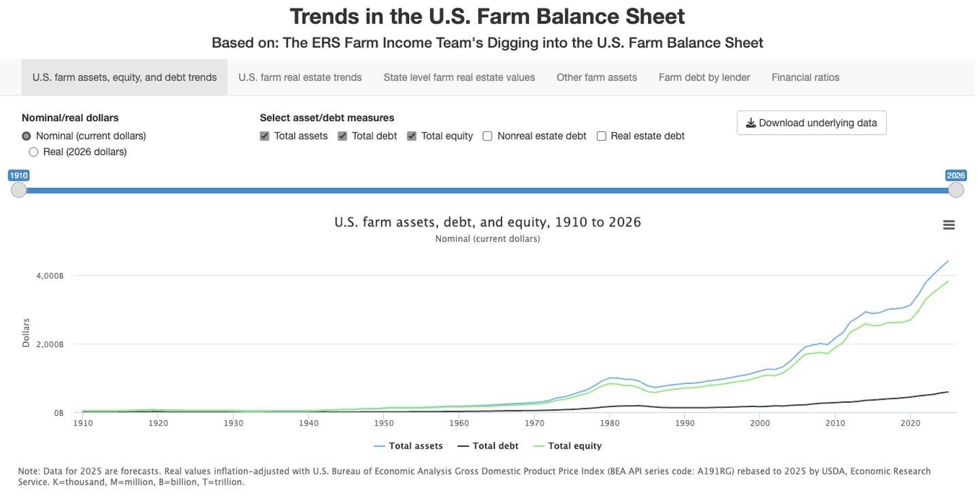Viewport: 980px width, 501px height.
Task: Select the Nominal (current dollars) option
Action: coord(25,135)
